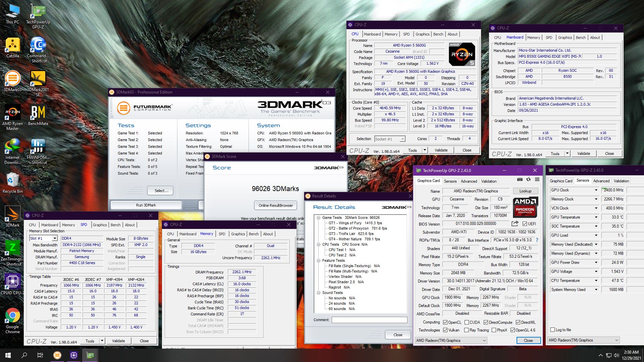The image size is (644, 362).
Task: Launch the 3DMark2001 SE desktop icon
Action: pos(38,83)
